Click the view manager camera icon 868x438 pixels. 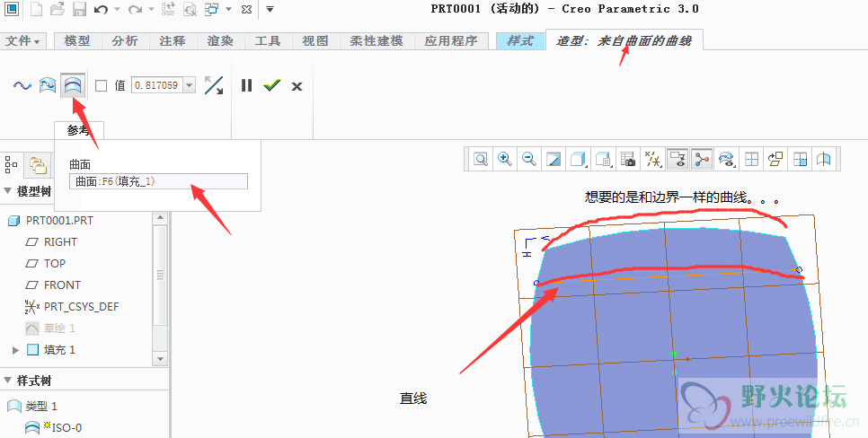tap(628, 160)
